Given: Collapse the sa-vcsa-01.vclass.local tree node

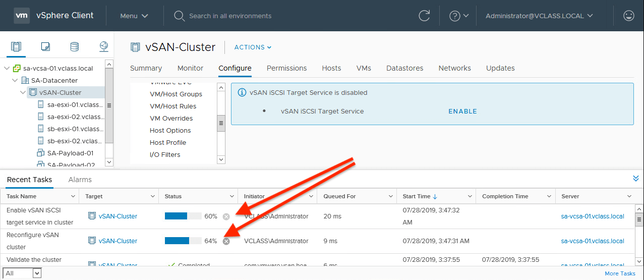Looking at the screenshot, I should click(x=7, y=68).
